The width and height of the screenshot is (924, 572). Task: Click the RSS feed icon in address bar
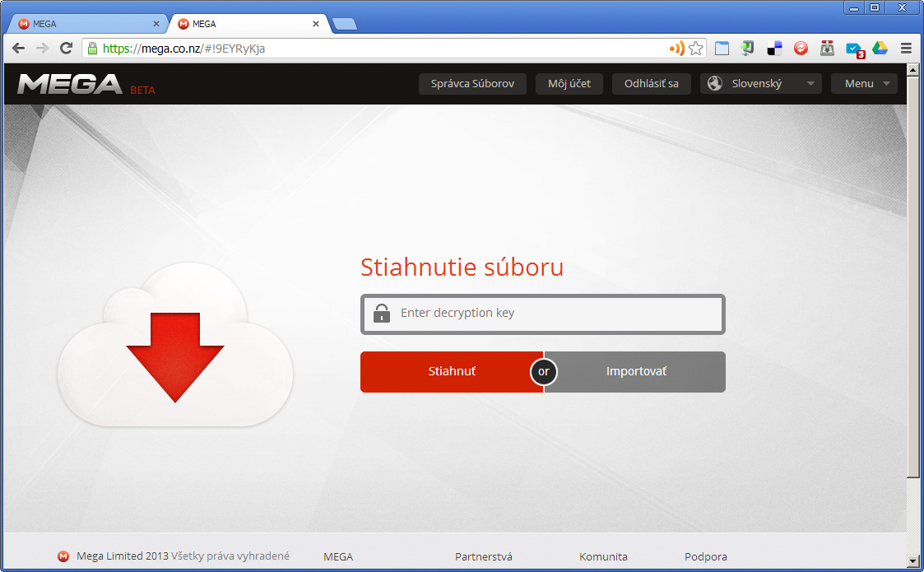(677, 49)
